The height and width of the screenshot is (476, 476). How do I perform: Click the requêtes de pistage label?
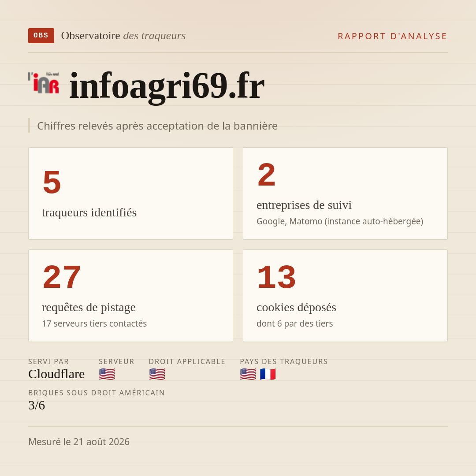click(x=89, y=307)
